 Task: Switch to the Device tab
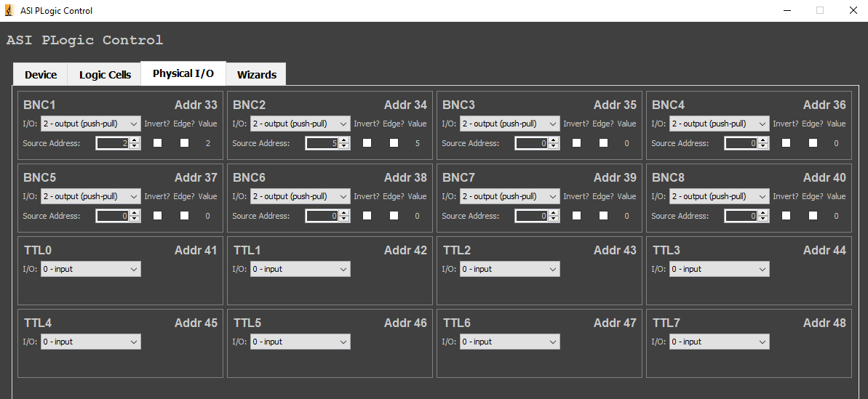[41, 75]
